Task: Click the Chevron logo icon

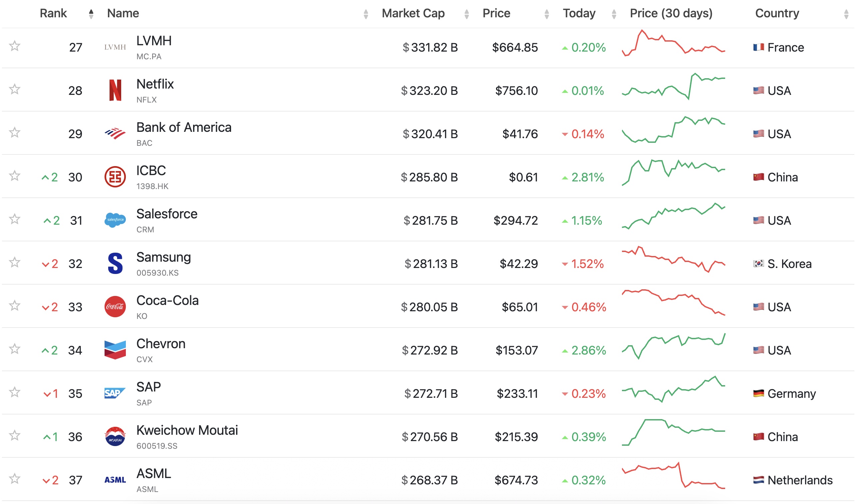Action: coord(115,350)
